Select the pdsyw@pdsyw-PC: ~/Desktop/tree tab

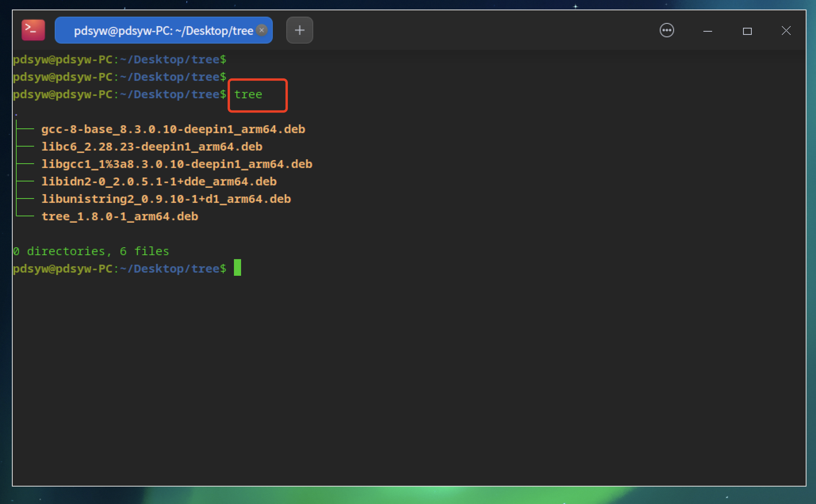pyautogui.click(x=163, y=30)
